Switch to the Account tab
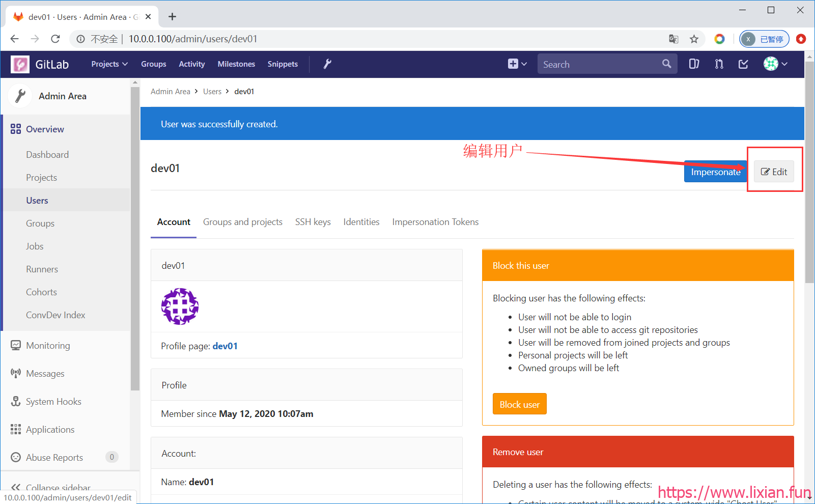This screenshot has height=504, width=815. click(x=174, y=222)
